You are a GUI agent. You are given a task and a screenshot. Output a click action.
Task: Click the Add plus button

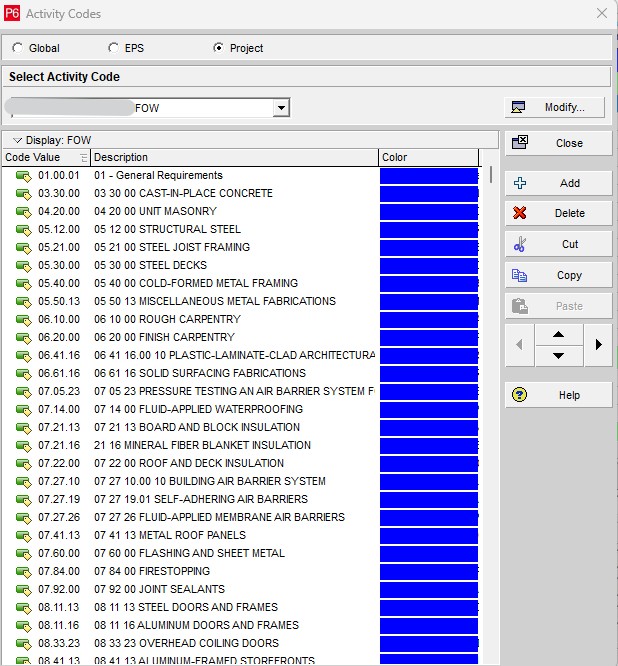coord(558,183)
